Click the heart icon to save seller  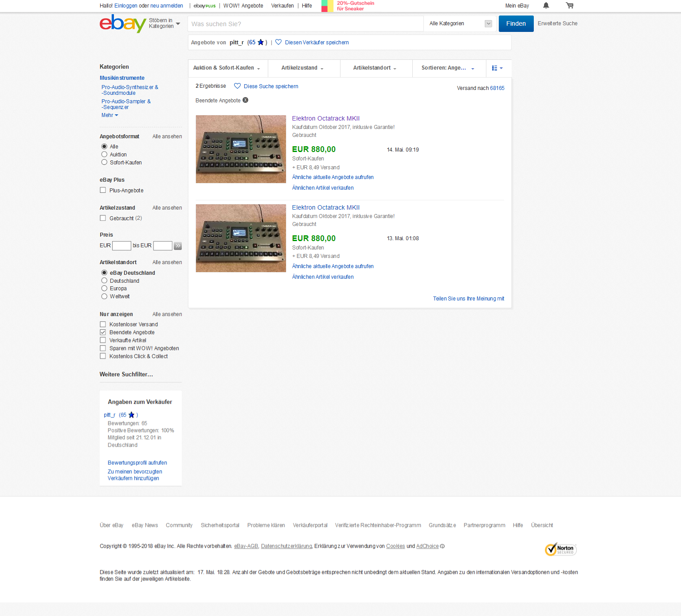(x=278, y=43)
